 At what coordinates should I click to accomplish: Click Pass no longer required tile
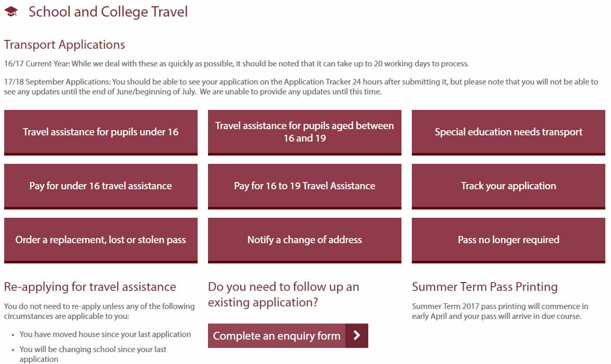click(508, 241)
